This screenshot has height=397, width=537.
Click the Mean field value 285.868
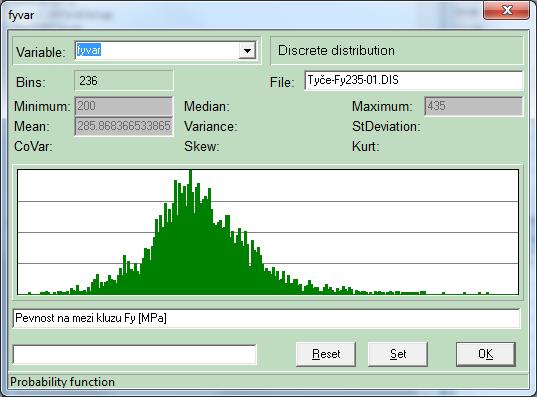pyautogui.click(x=124, y=126)
